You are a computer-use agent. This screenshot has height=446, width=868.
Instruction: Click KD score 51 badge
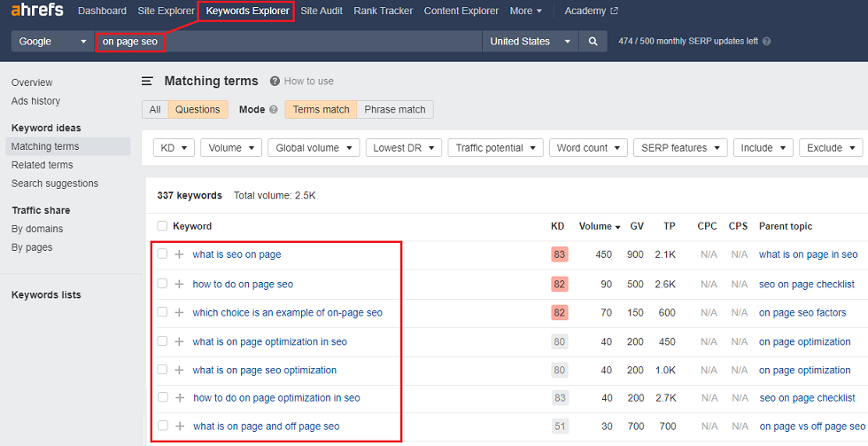click(560, 426)
